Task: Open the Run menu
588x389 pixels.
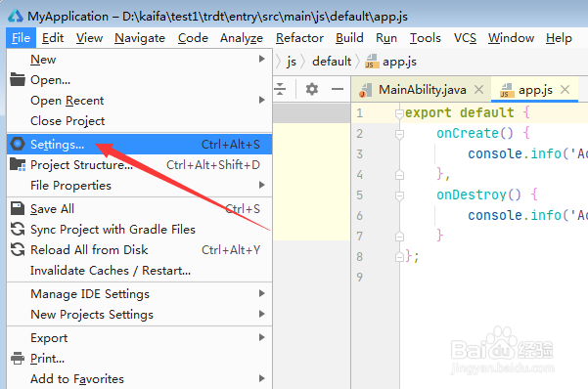Action: (386, 38)
